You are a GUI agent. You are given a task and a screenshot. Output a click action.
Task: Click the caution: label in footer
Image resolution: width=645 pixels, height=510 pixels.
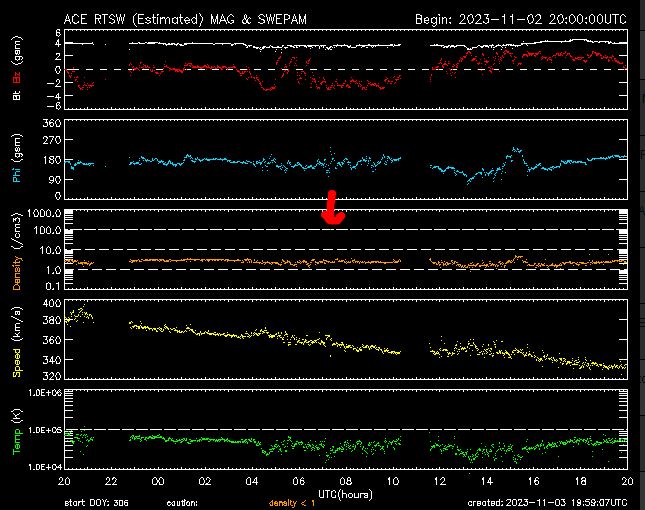tap(182, 502)
